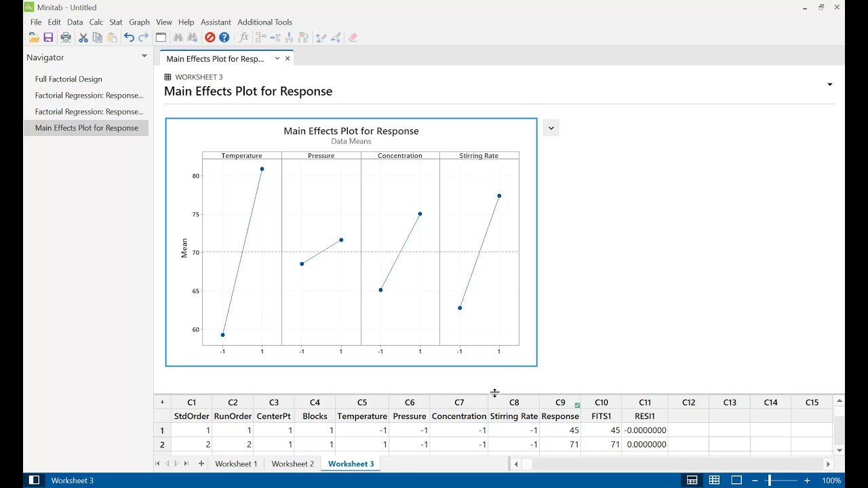Open the Calc menu
Screen dimensions: 868x488
(x=96, y=22)
